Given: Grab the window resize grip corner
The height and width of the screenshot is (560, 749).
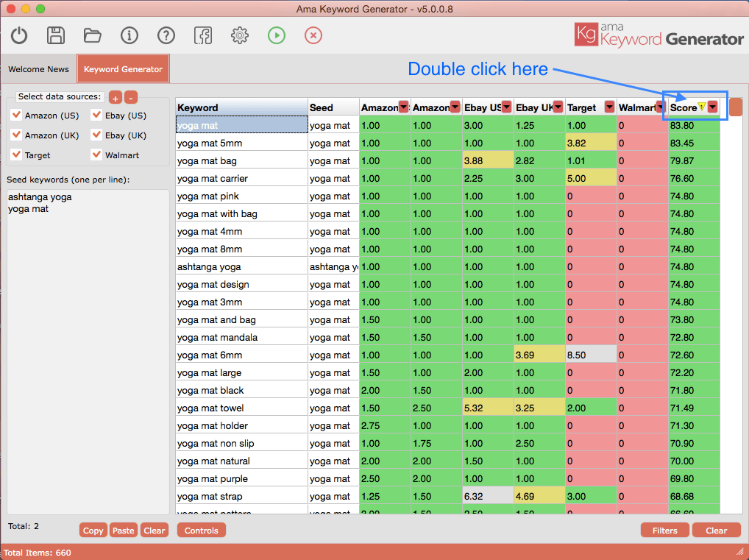Looking at the screenshot, I should point(740,551).
